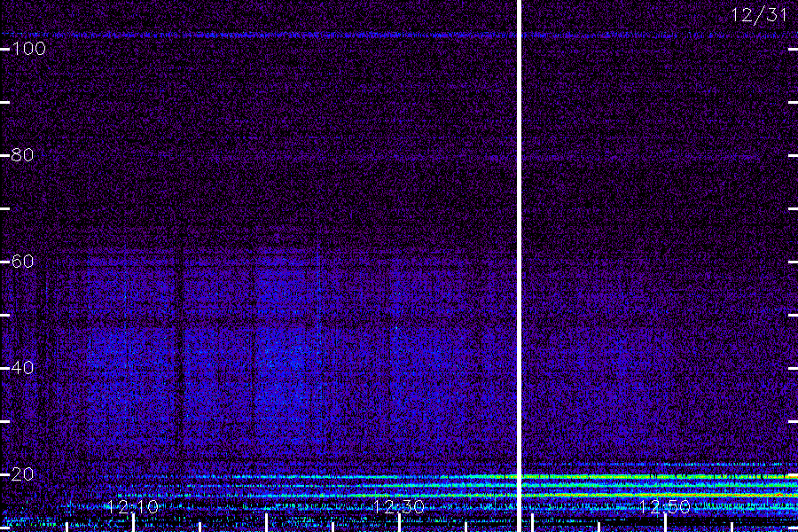The image size is (798, 532).
Task: Click the 100 frequency axis label
Action: pos(28,49)
